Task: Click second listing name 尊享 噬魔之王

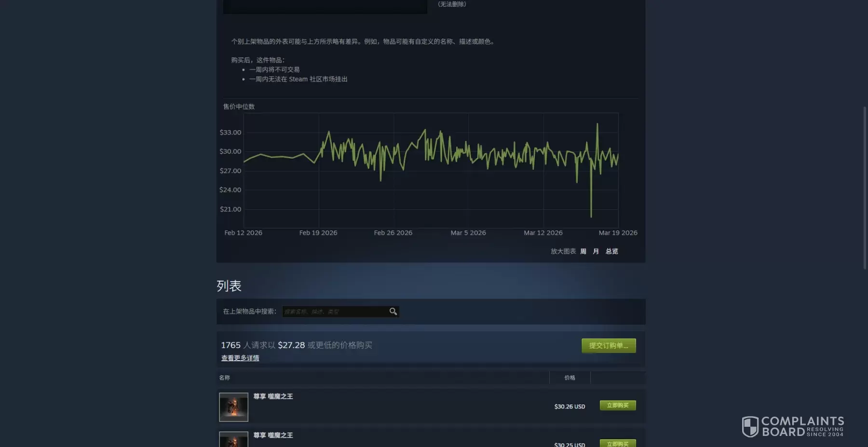Action: tap(273, 435)
